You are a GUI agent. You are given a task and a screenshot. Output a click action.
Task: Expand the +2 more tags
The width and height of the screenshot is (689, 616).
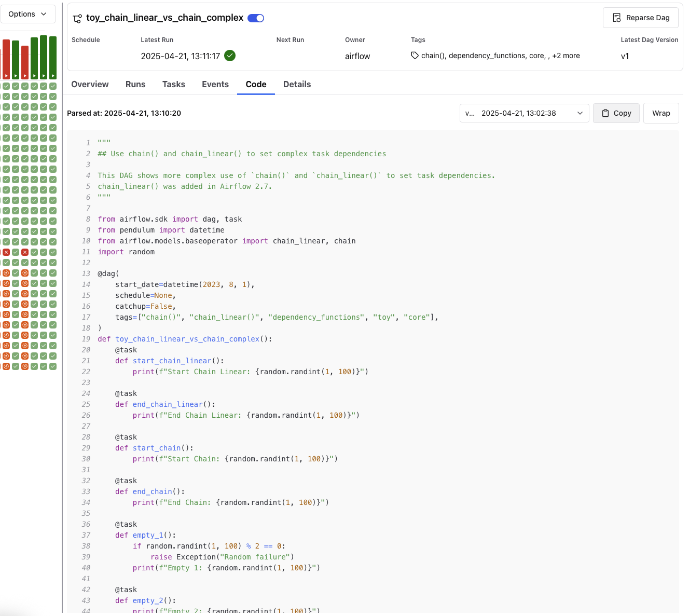566,56
